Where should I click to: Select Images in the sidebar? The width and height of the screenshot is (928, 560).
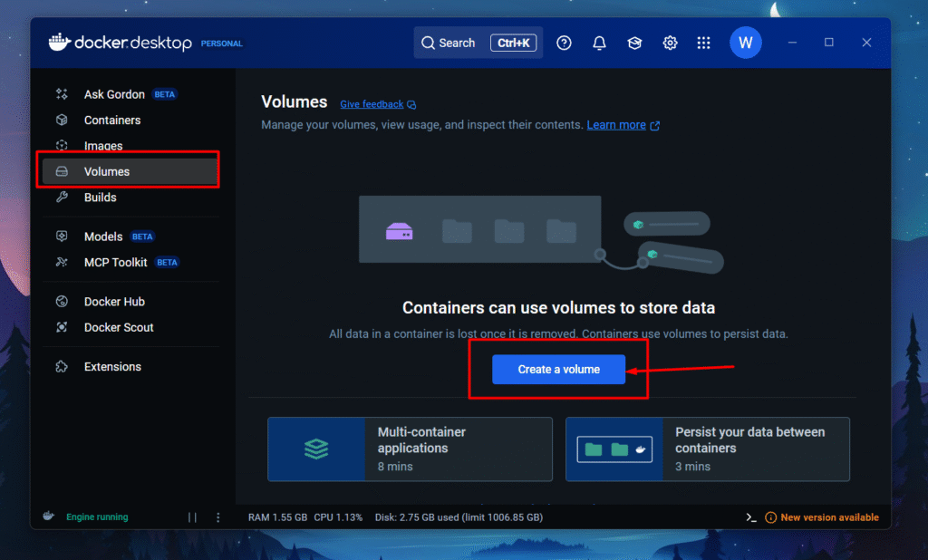tap(103, 146)
